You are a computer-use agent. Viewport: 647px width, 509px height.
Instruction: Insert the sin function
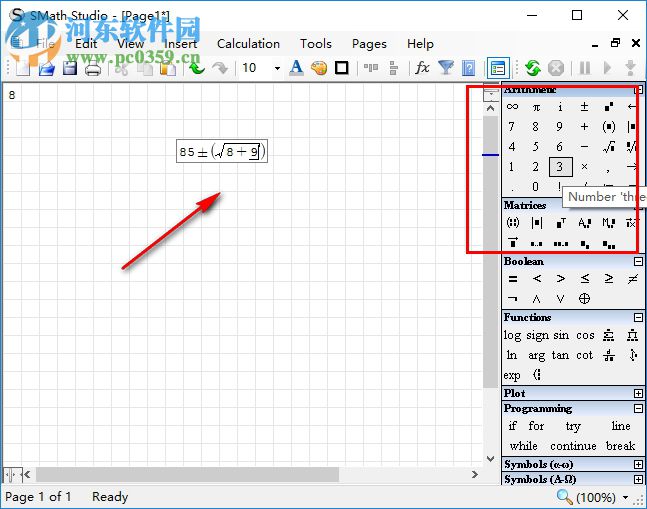point(561,335)
